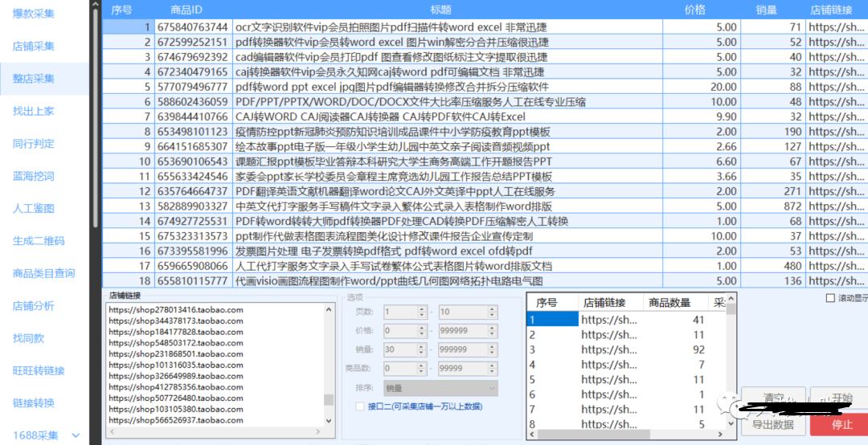This screenshot has height=445, width=868.
Task: Click the 价格 maximum field
Action: (x=464, y=331)
